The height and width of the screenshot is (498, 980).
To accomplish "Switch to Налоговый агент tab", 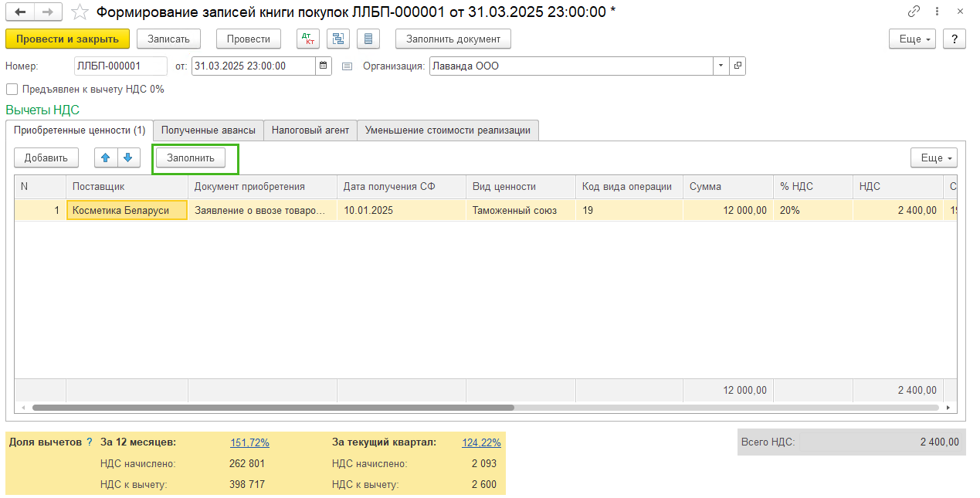I will 310,130.
